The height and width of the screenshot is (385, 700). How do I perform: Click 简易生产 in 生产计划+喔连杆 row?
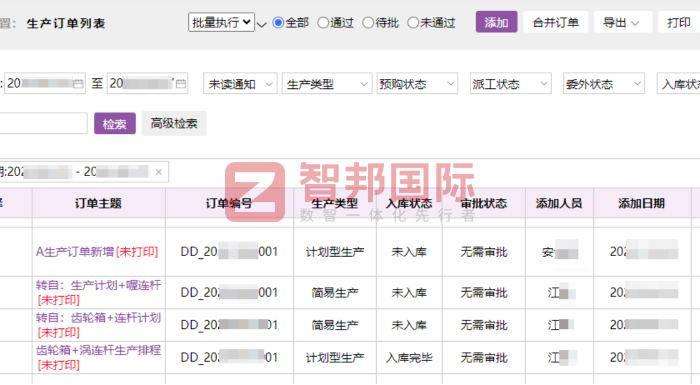click(x=335, y=293)
